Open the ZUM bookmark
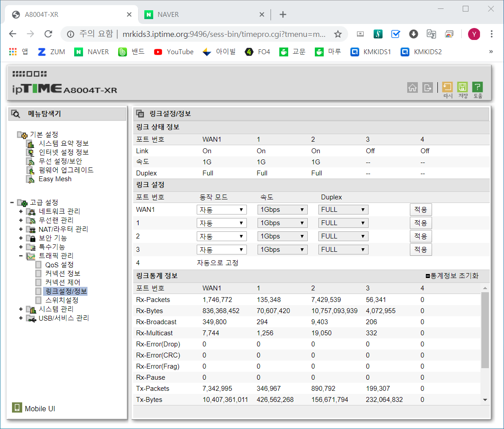504x429 pixels. pos(52,52)
